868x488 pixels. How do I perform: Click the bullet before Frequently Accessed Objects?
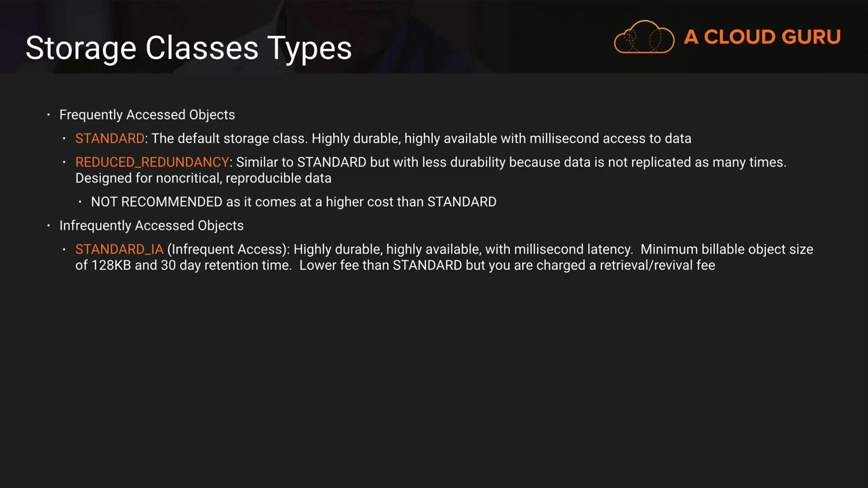tap(49, 115)
